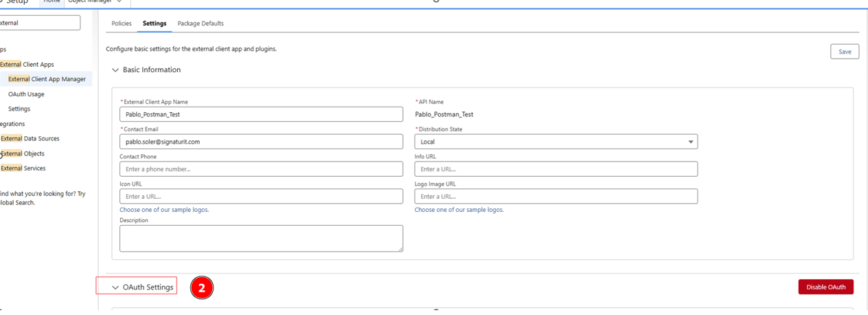This screenshot has width=868, height=315.
Task: Collapse the Basic Information section
Action: (x=115, y=70)
